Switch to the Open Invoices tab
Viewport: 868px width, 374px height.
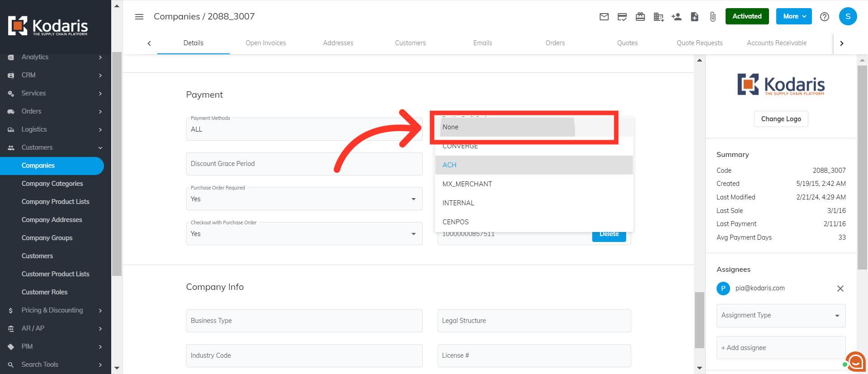tap(266, 43)
